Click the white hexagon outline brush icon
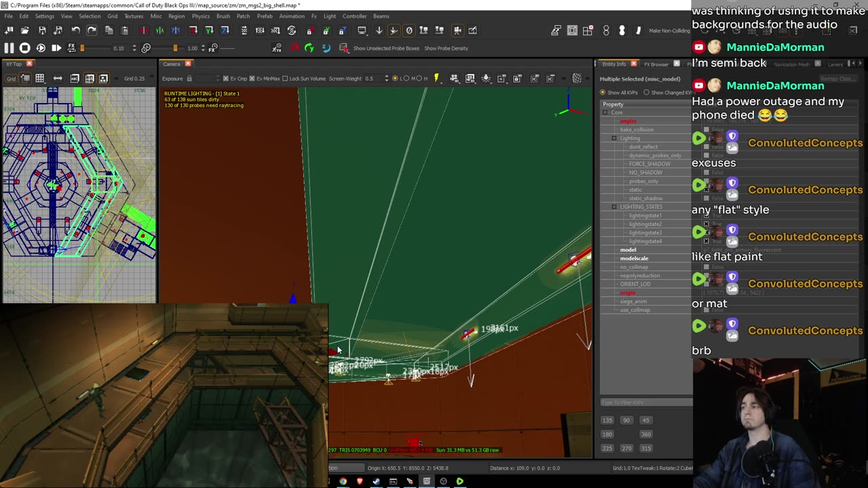This screenshot has width=868, height=488. (x=606, y=30)
